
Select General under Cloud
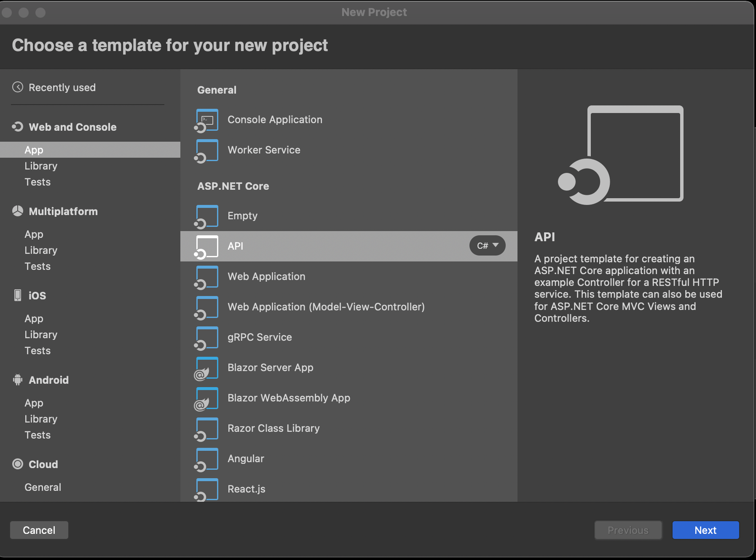pos(43,487)
